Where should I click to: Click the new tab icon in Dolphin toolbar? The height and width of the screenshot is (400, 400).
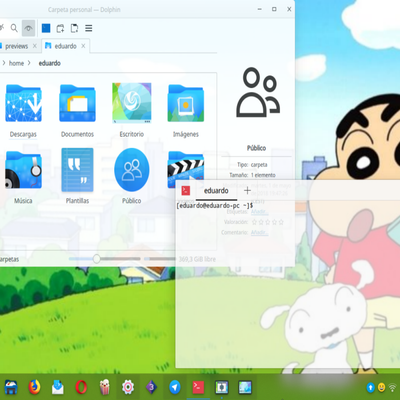[x=60, y=28]
